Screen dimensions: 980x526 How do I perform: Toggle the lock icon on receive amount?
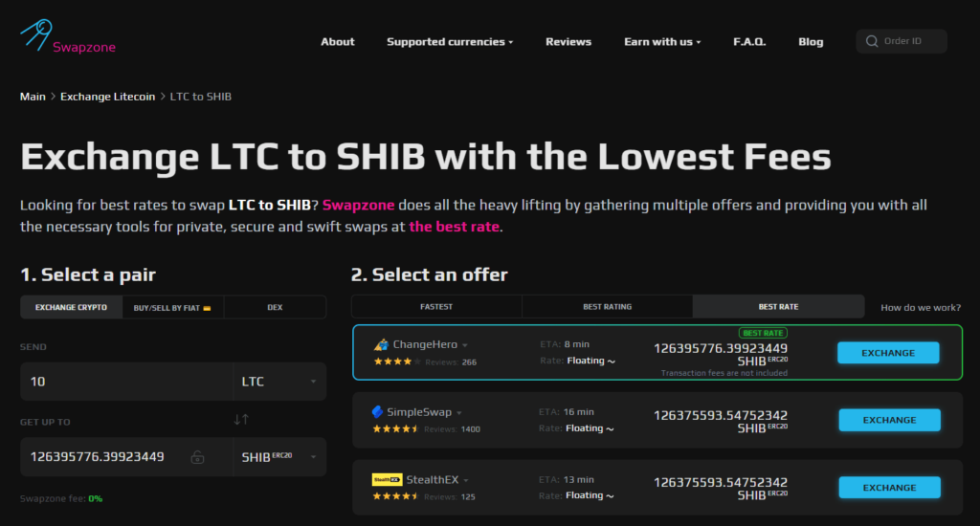pyautogui.click(x=197, y=457)
